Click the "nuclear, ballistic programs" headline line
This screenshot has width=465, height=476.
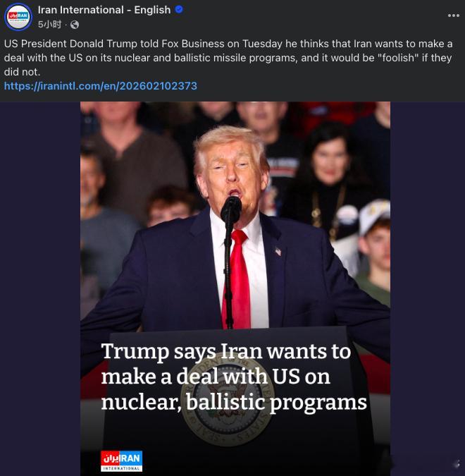point(234,402)
